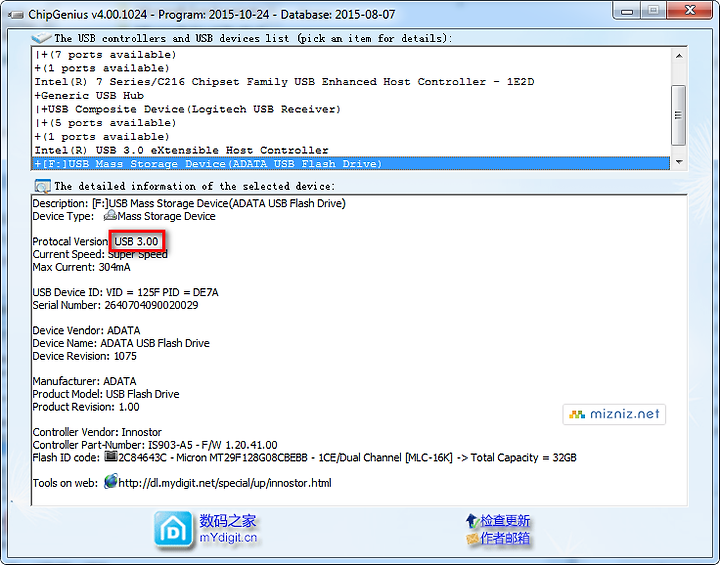Click the ChipGenius app icon in title bar
The height and width of the screenshot is (565, 720).
[x=16, y=15]
